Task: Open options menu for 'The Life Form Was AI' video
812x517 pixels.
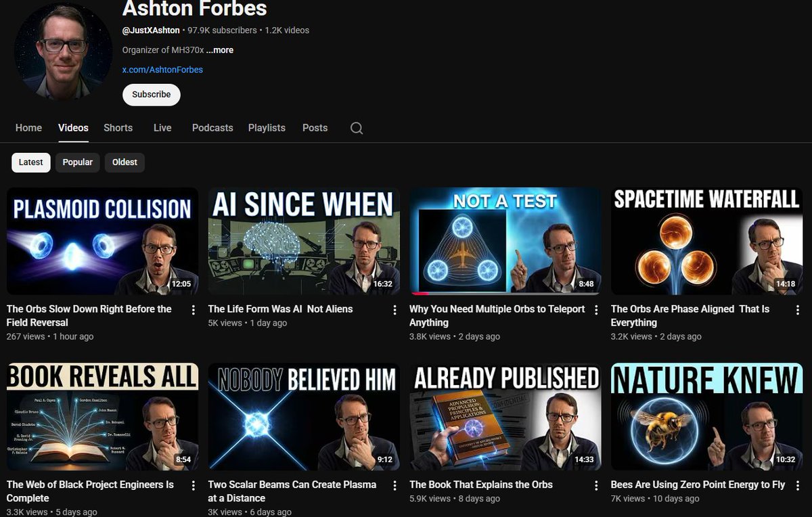Action: [x=395, y=310]
